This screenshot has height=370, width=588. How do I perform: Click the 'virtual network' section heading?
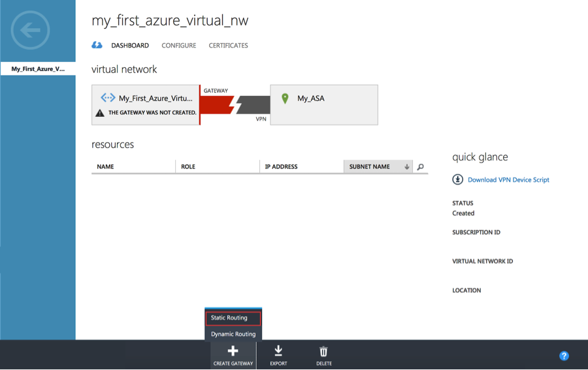[124, 69]
